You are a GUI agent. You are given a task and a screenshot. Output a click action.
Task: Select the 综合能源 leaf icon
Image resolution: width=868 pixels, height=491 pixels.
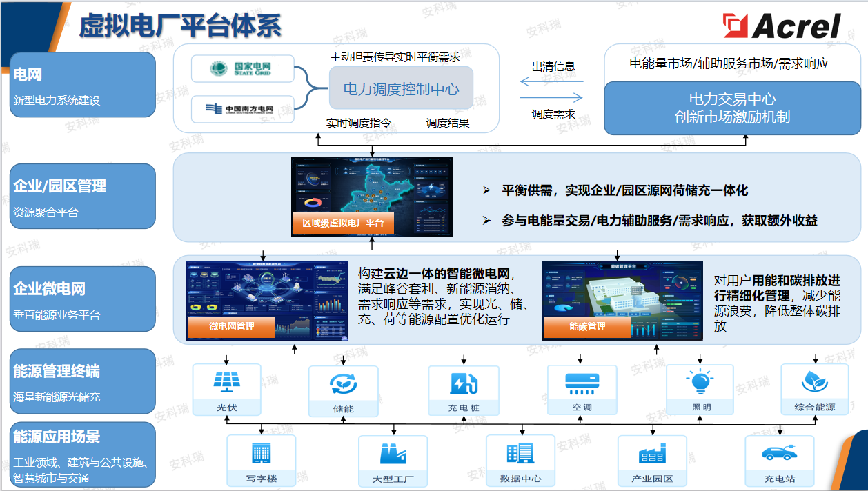click(814, 381)
